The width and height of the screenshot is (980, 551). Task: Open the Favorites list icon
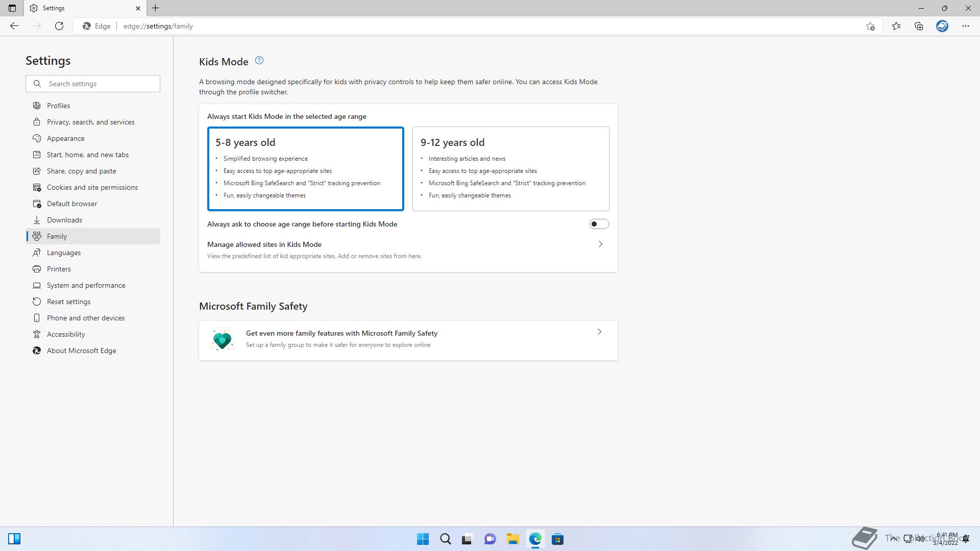pos(896,26)
